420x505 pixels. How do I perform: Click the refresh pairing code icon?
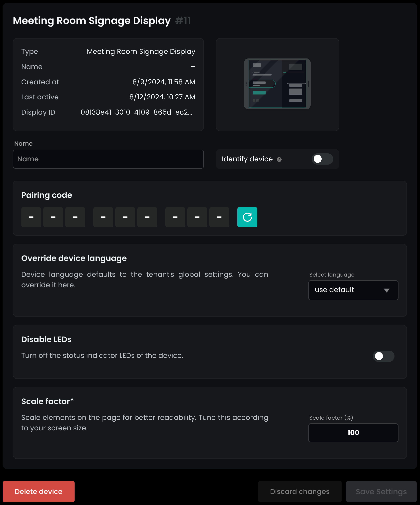(247, 217)
